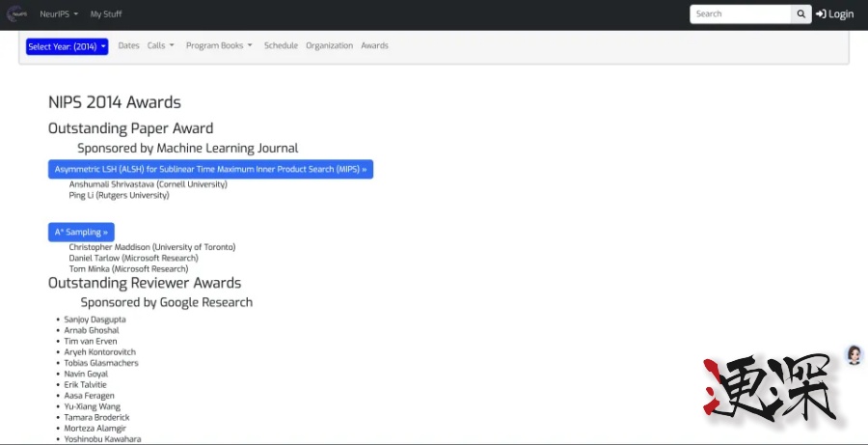Click the Outstanding Reviewer Awards heading

tap(145, 283)
